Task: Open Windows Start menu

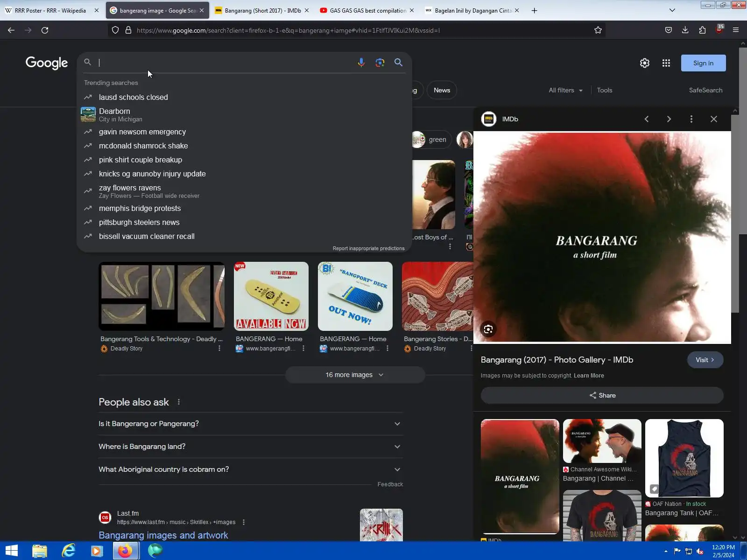Action: (x=12, y=551)
